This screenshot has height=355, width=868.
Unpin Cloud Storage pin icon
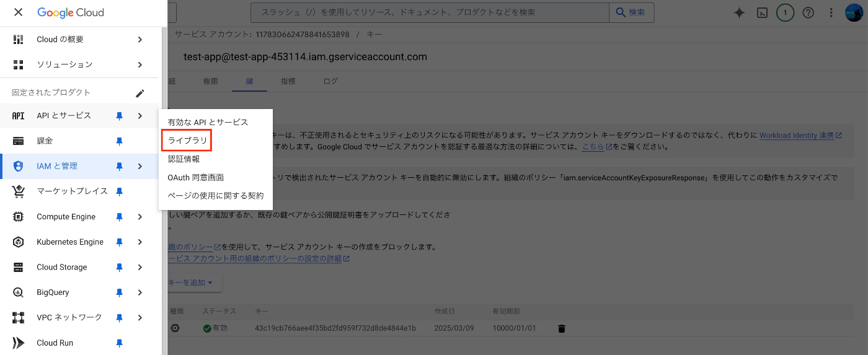click(x=120, y=268)
